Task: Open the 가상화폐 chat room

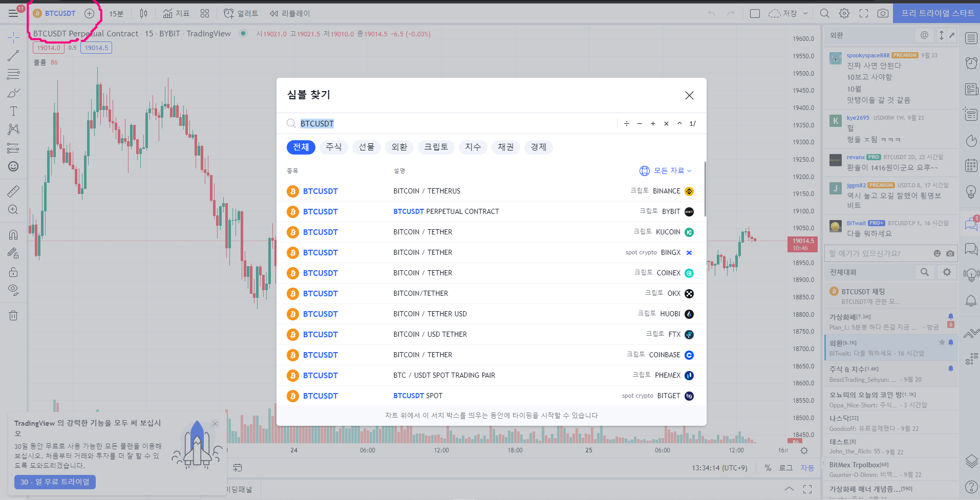Action: 891,322
